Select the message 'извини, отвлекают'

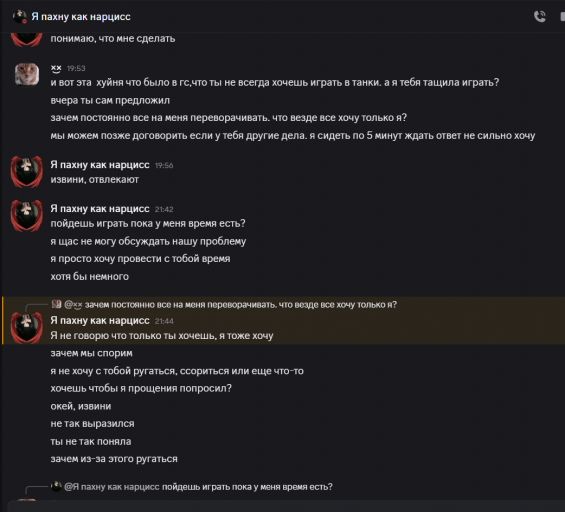94,179
